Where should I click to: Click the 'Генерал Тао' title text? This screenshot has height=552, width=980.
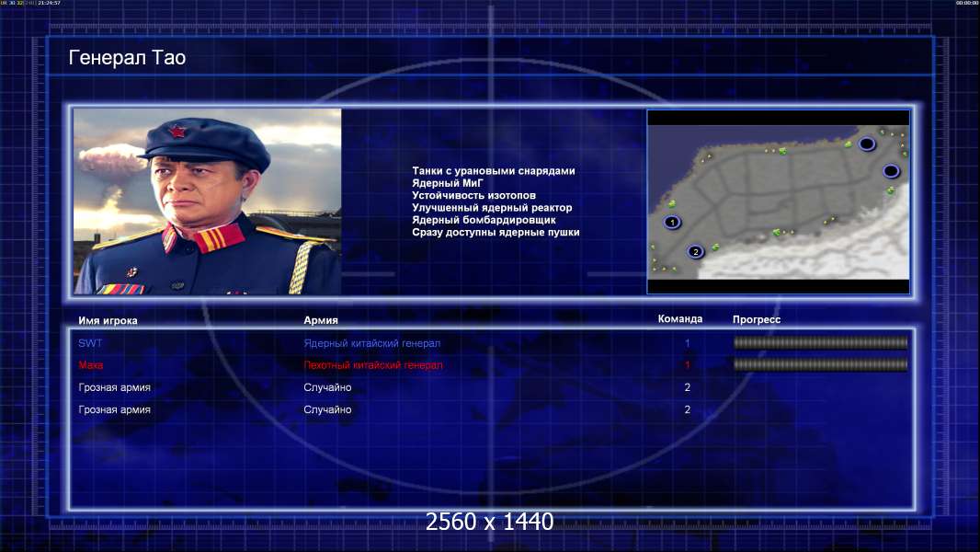tap(127, 58)
